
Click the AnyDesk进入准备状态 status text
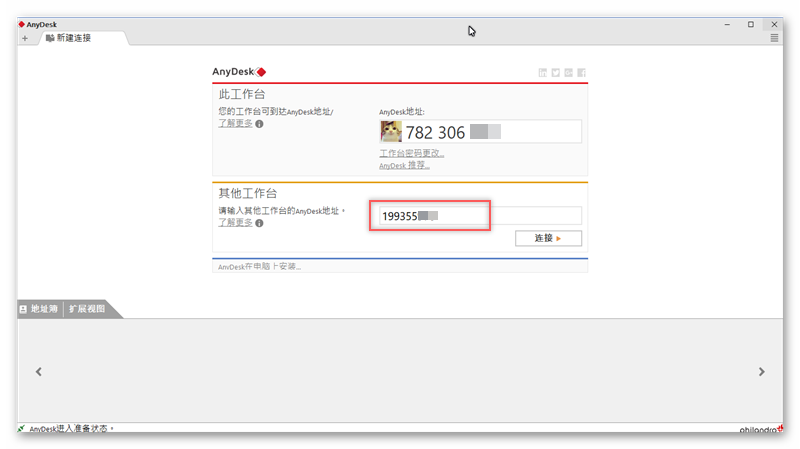click(71, 429)
